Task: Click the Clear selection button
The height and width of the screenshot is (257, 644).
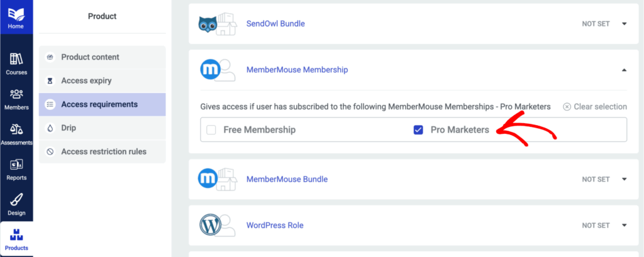Action: coord(595,107)
